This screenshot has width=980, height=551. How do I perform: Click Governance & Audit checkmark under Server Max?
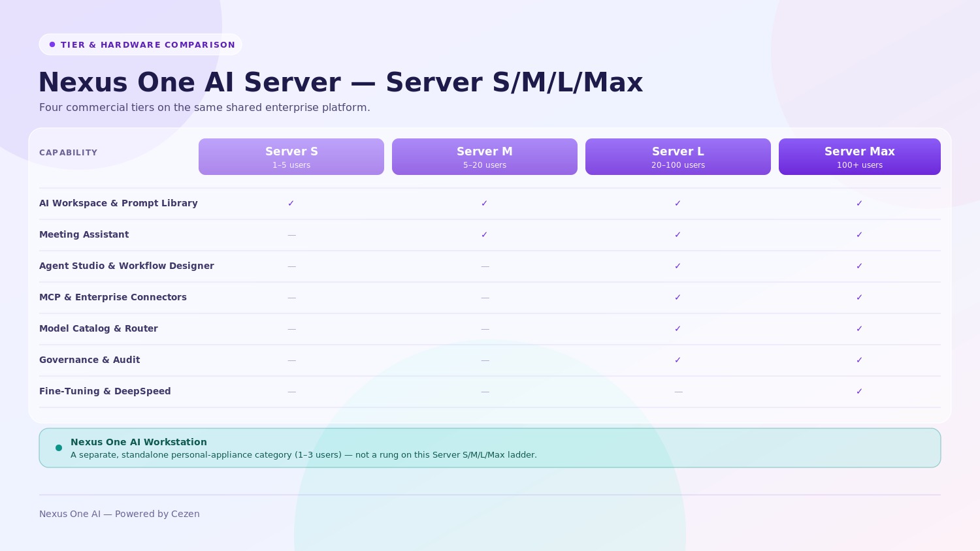860,360
